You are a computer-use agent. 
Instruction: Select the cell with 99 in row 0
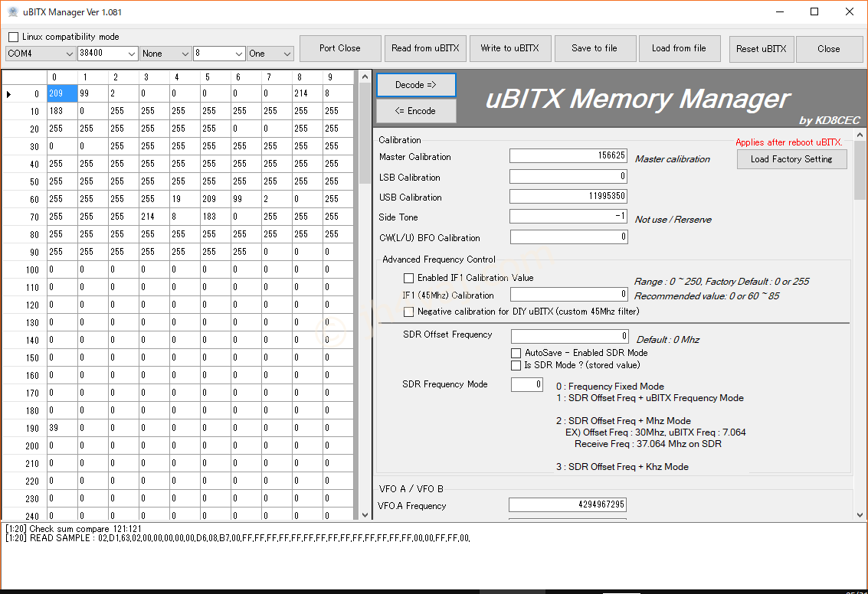(x=93, y=93)
